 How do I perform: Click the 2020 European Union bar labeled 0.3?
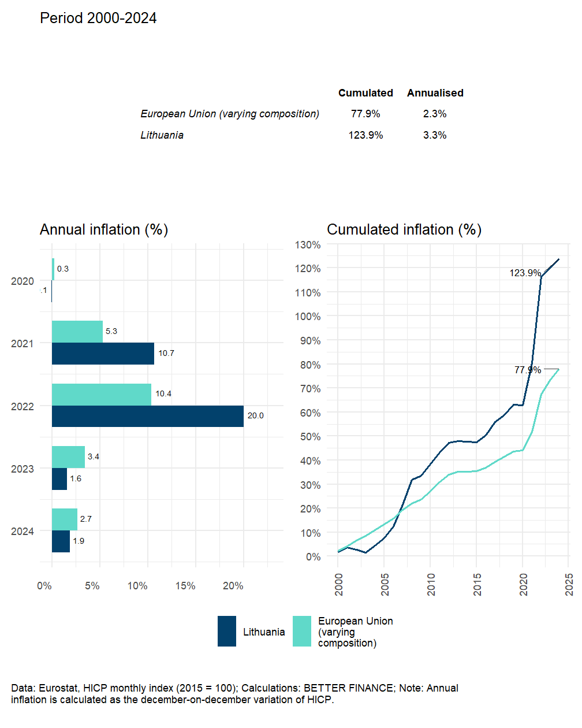53,269
